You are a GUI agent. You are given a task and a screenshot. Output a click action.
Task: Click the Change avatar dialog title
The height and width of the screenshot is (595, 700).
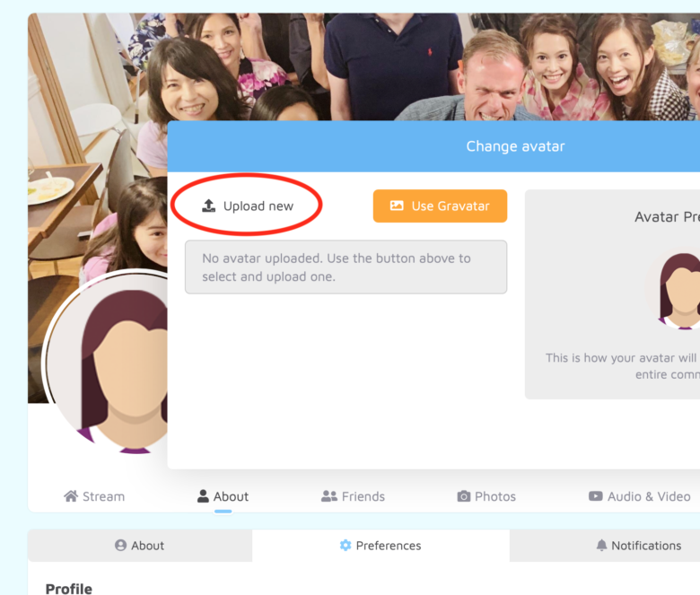tap(516, 146)
